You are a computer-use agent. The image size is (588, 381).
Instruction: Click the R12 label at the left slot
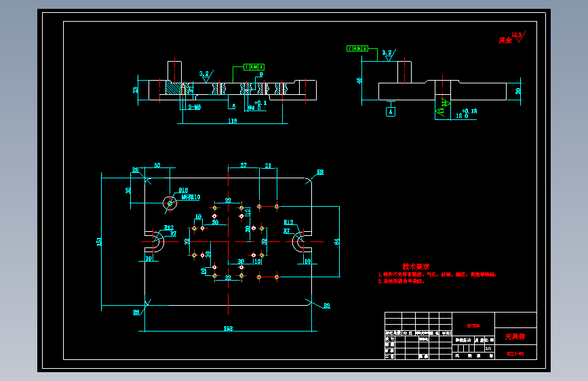pos(169,228)
